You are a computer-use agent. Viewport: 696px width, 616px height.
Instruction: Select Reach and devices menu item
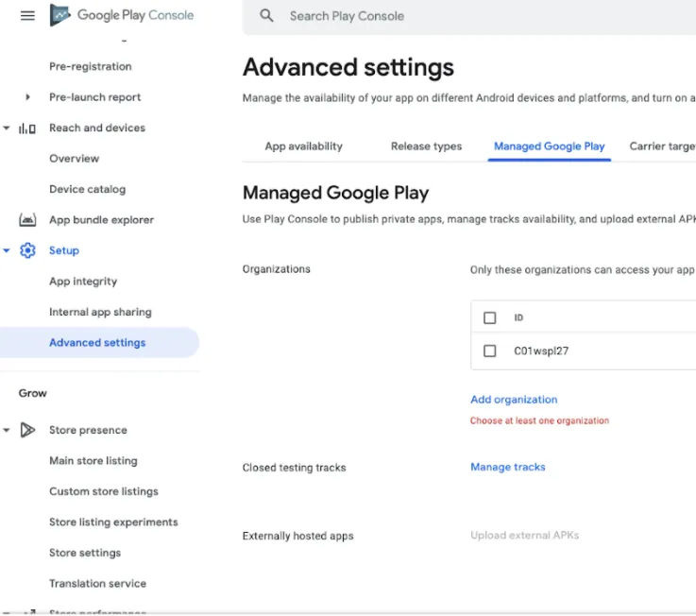[x=96, y=128]
